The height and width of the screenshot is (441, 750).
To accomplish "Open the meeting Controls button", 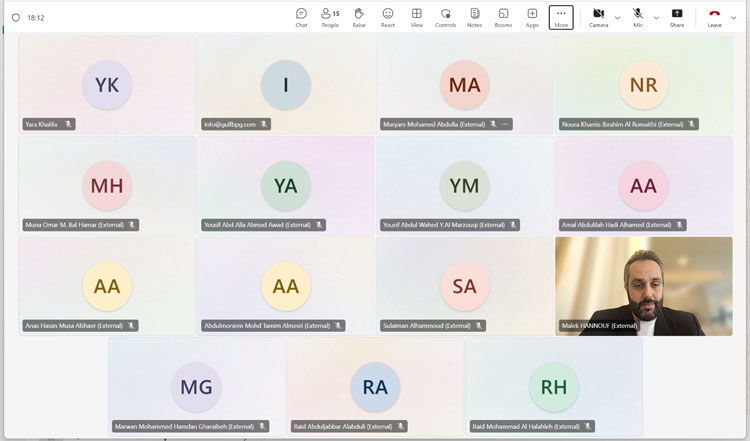I will pyautogui.click(x=445, y=17).
